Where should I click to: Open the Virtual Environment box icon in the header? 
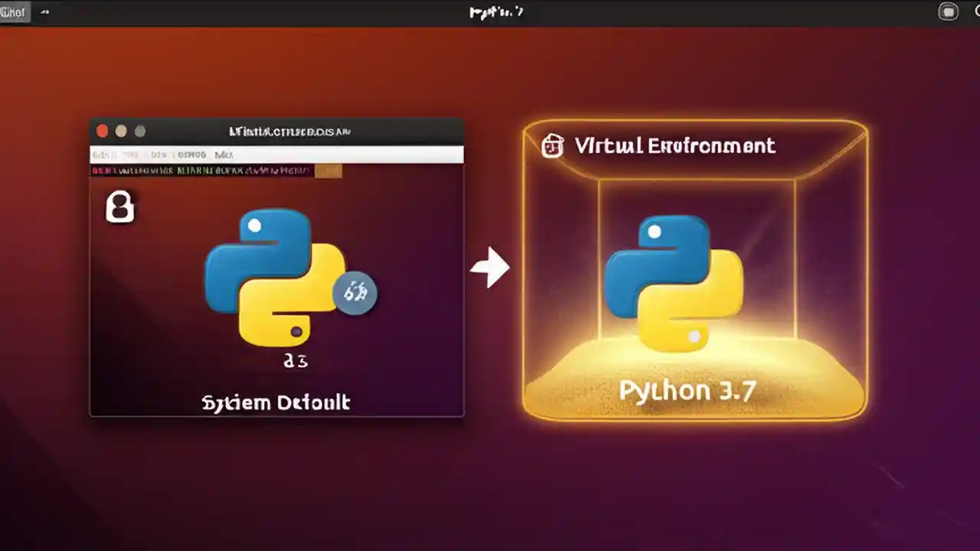pos(553,145)
